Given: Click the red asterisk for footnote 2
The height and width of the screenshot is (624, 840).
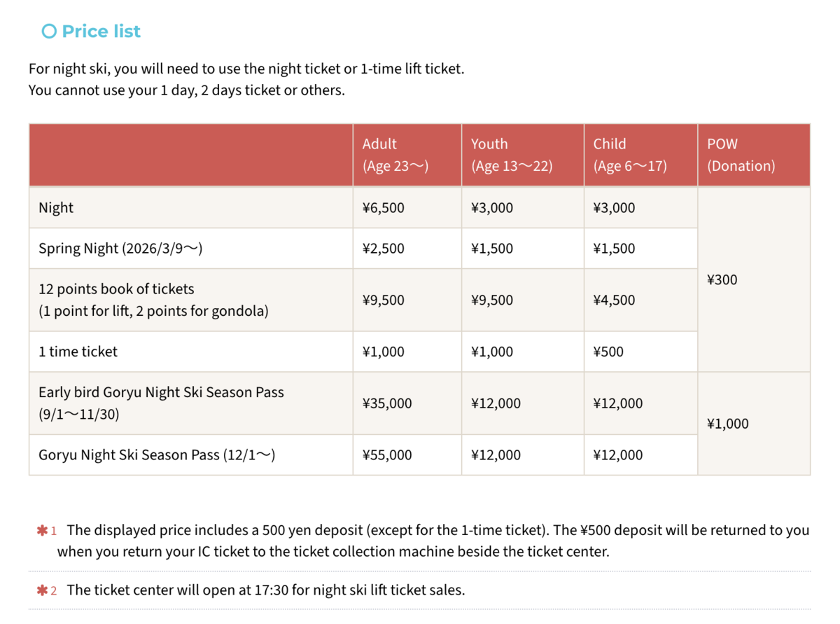Looking at the screenshot, I should (x=41, y=590).
